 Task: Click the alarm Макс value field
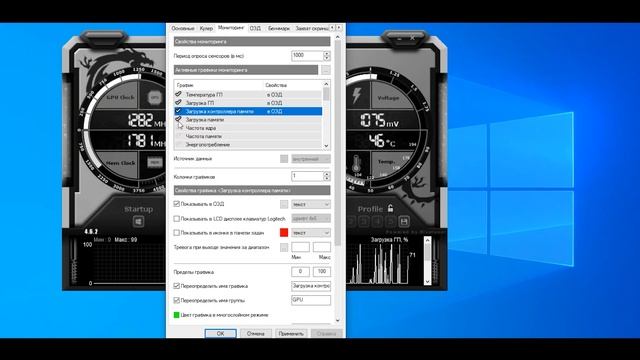coord(322,247)
